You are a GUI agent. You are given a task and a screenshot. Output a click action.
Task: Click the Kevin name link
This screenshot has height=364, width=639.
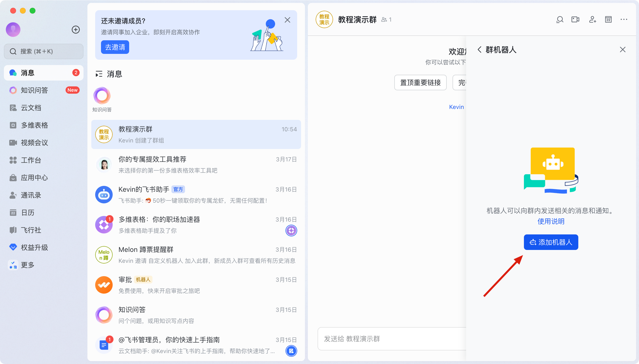pyautogui.click(x=456, y=107)
